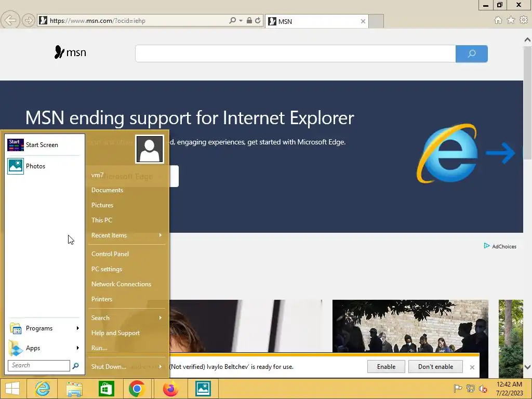Click the page scrollbar down arrow
The width and height of the screenshot is (532, 399).
coord(528,367)
